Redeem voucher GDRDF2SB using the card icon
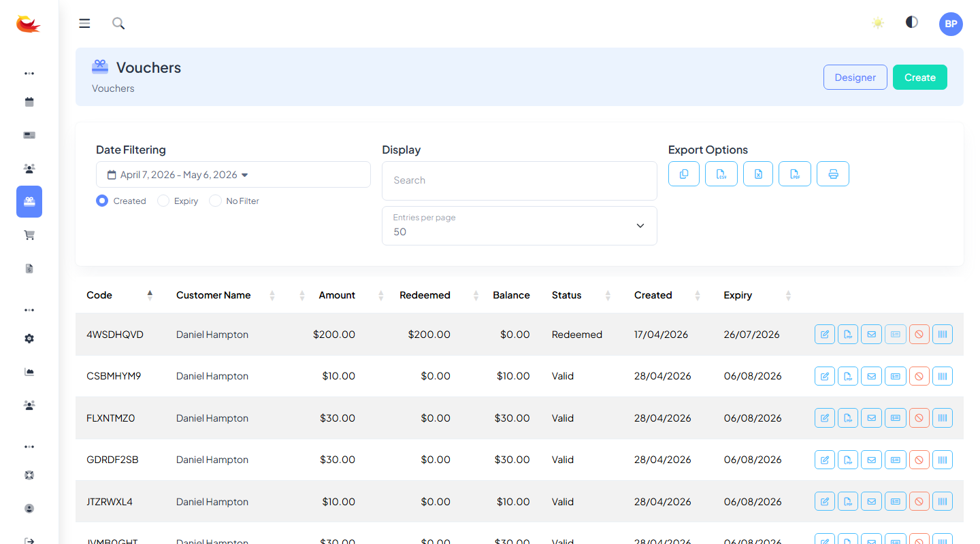 (896, 460)
